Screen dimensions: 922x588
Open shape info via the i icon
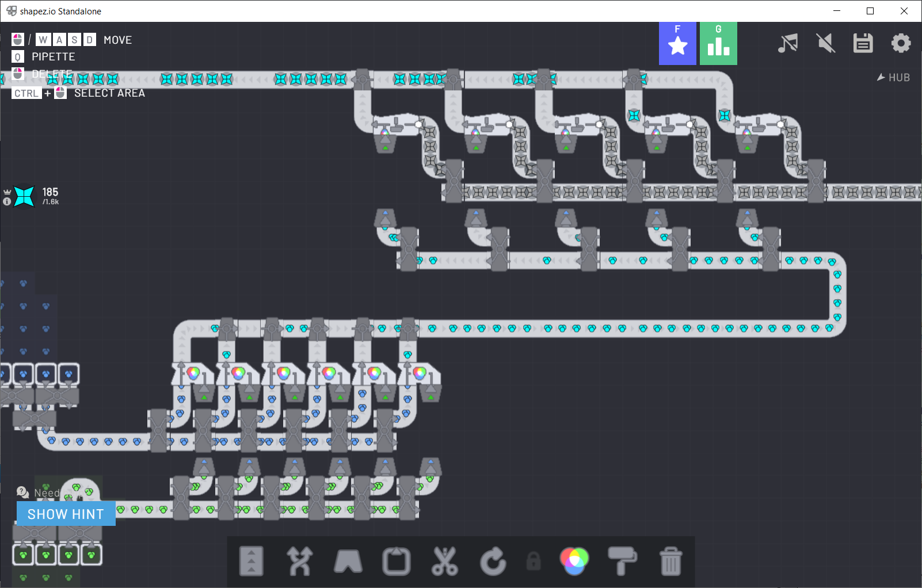click(x=7, y=201)
